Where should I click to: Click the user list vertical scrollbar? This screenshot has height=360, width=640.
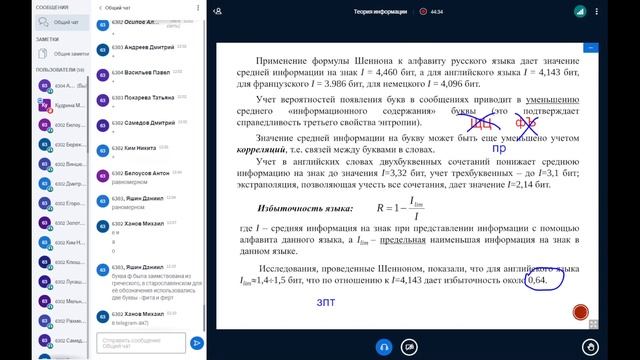point(87,114)
